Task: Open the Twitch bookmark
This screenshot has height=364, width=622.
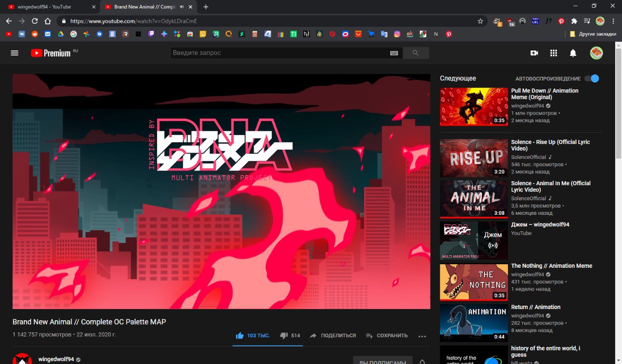Action: coord(151,34)
